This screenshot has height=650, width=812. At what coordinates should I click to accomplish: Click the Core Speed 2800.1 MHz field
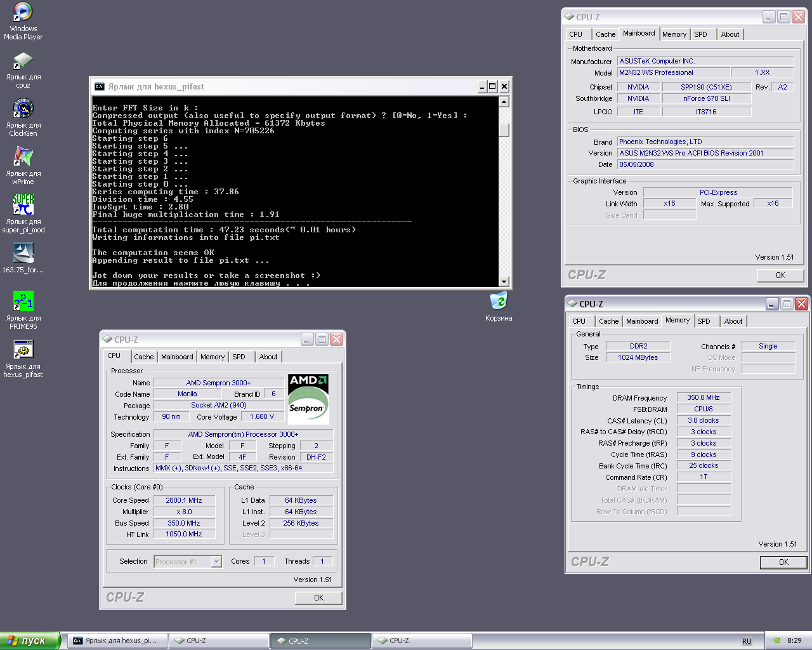184,500
